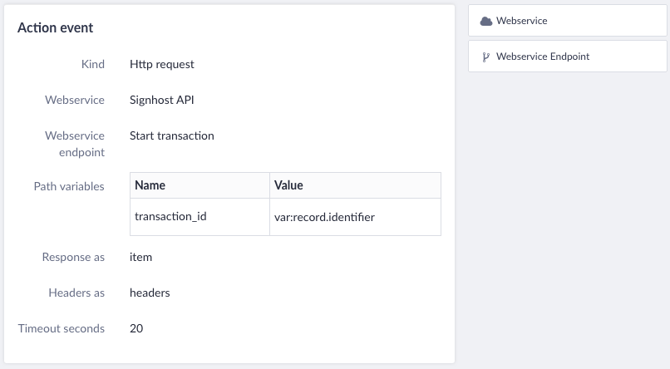Click the Name column header
Screen dimensions: 670x369
pyautogui.click(x=200, y=185)
